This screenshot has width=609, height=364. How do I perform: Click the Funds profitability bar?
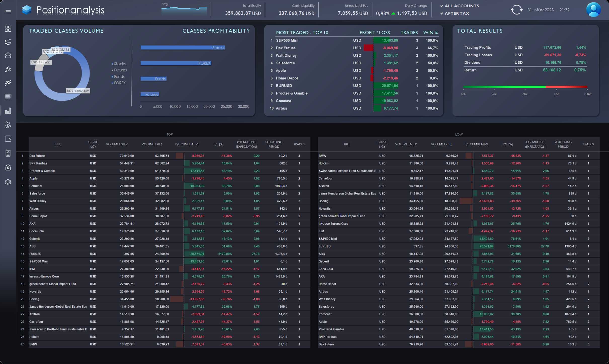point(153,79)
